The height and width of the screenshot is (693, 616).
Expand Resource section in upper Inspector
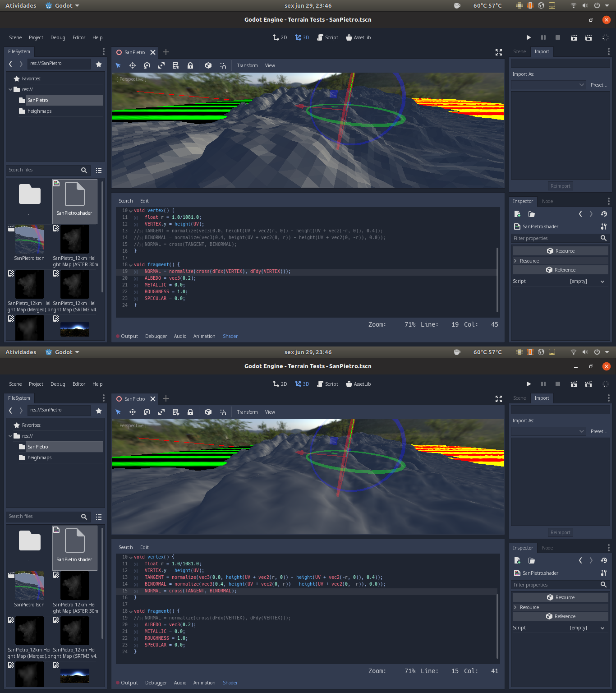561,261
